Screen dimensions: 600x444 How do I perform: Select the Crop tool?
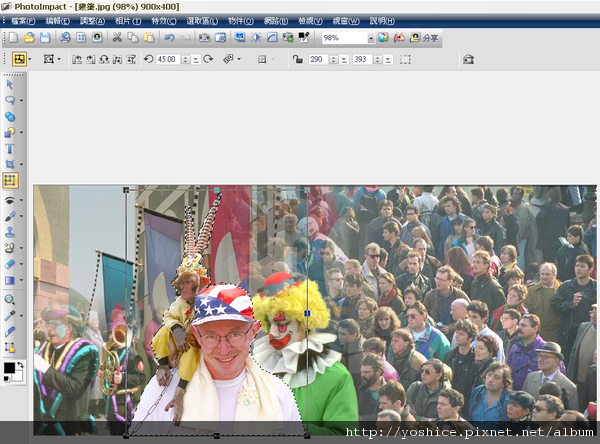(x=10, y=164)
